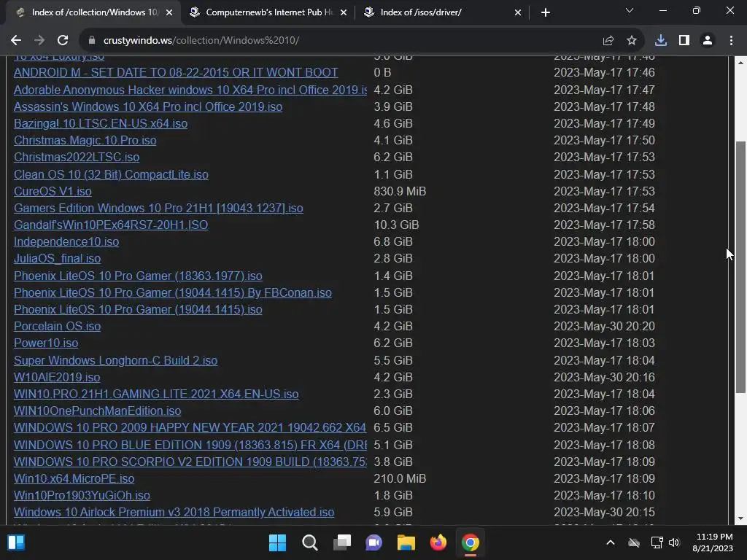Screen dimensions: 747x560
Task: Open Win10Pro1903YuGiOh.iso link
Action: point(82,496)
